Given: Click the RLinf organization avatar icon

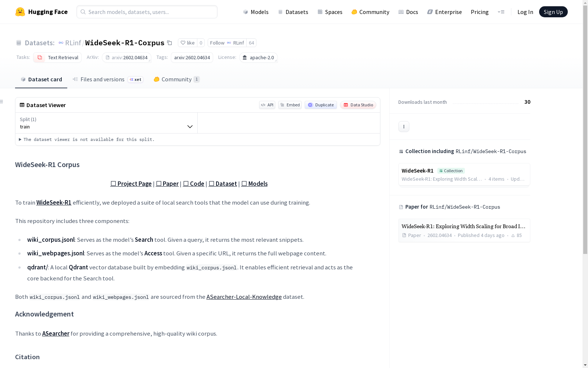Looking at the screenshot, I should (x=61, y=43).
